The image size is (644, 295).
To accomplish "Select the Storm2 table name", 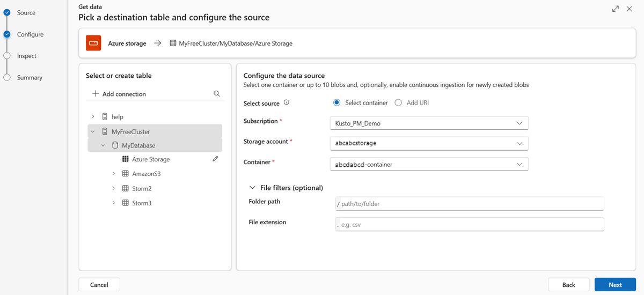I will (142, 188).
